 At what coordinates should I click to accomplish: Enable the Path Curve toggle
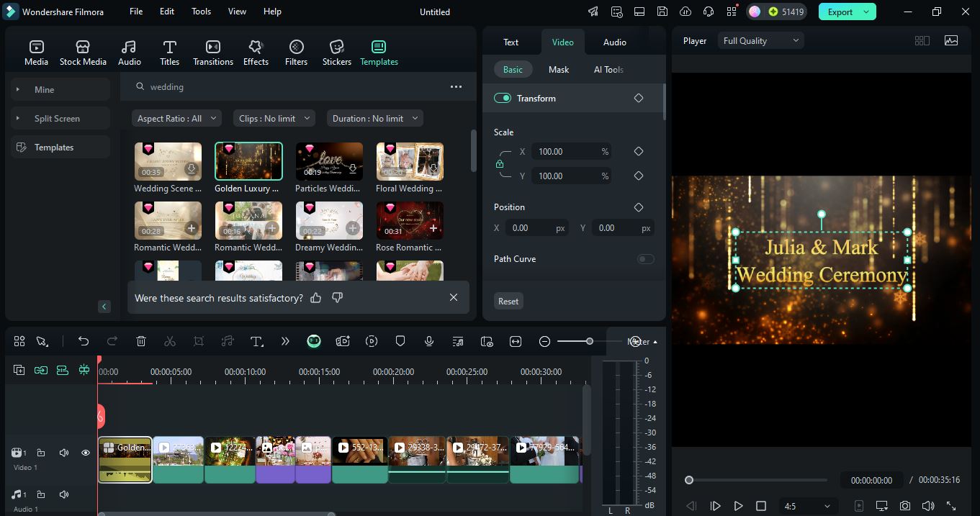pyautogui.click(x=646, y=258)
